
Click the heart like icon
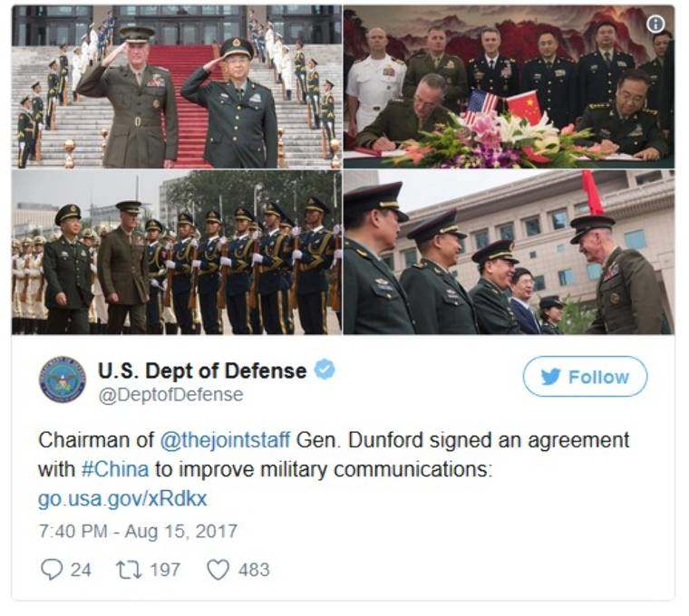218,570
